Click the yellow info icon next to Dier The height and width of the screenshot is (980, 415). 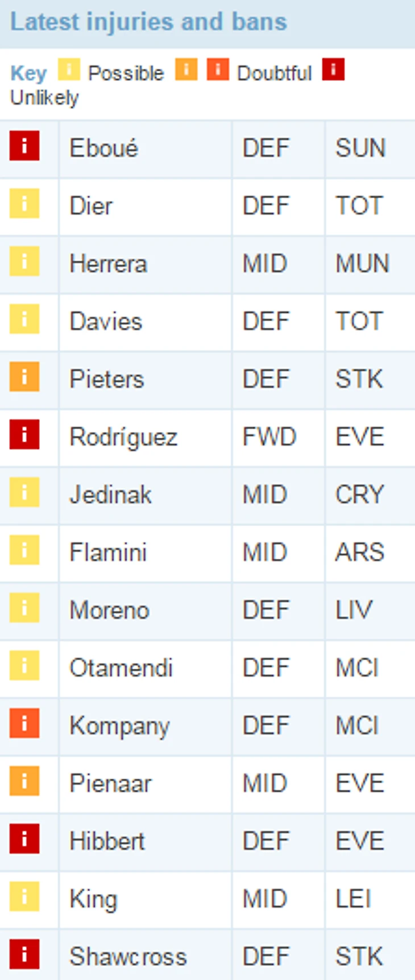(24, 204)
